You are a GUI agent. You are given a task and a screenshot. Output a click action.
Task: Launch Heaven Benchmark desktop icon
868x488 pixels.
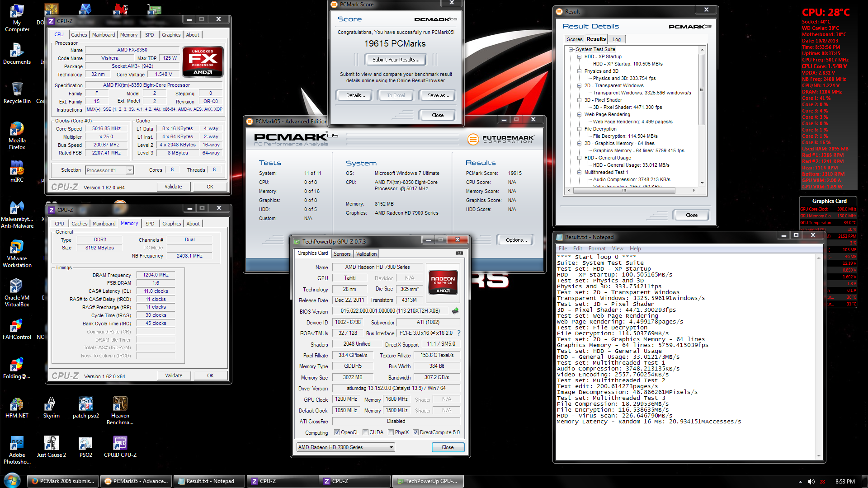click(120, 411)
